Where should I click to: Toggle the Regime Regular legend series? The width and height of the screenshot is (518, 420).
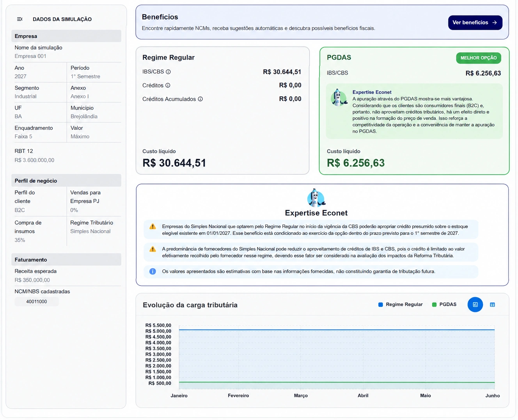(400, 305)
